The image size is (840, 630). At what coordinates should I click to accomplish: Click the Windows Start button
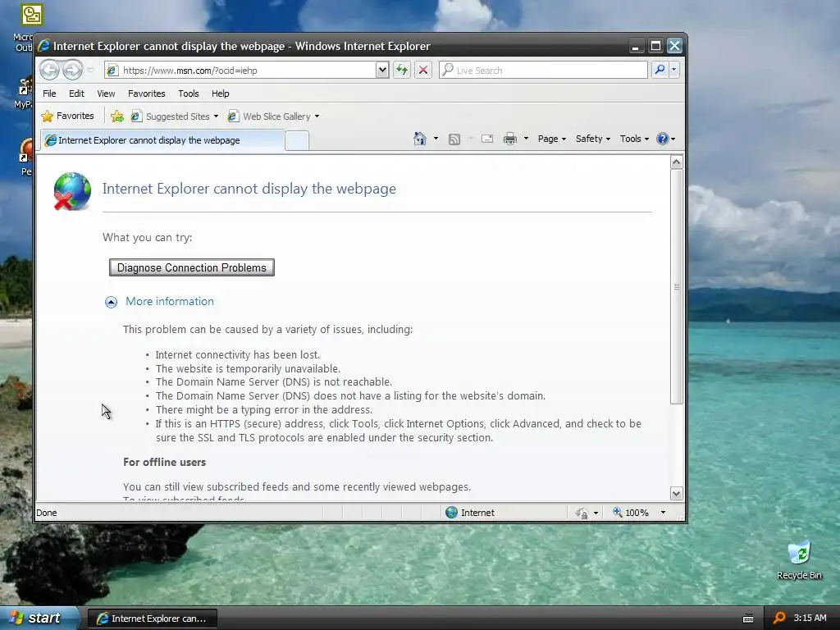click(x=38, y=618)
